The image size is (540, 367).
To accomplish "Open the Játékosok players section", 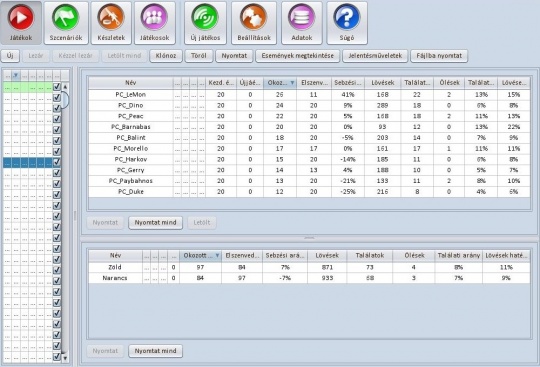I will click(x=155, y=23).
